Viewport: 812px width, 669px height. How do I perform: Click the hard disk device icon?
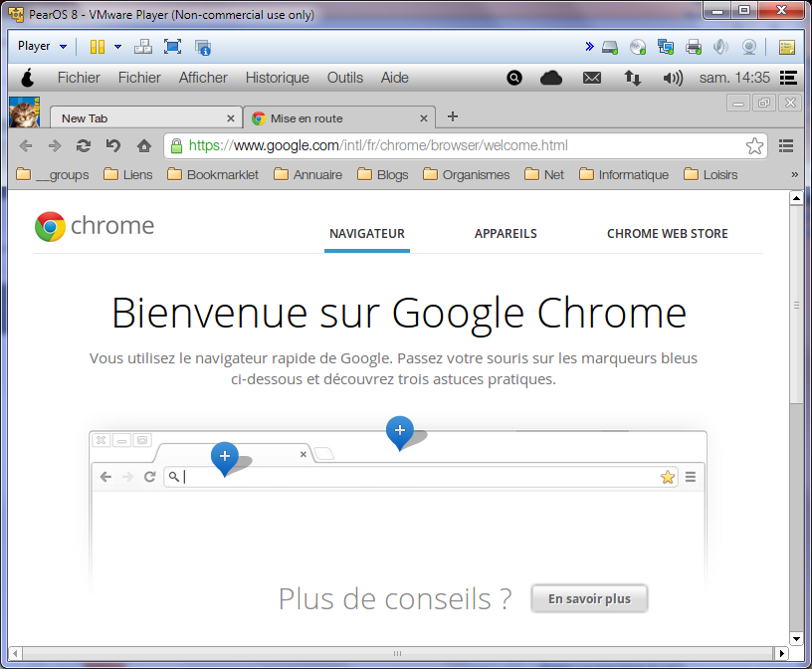[x=610, y=48]
